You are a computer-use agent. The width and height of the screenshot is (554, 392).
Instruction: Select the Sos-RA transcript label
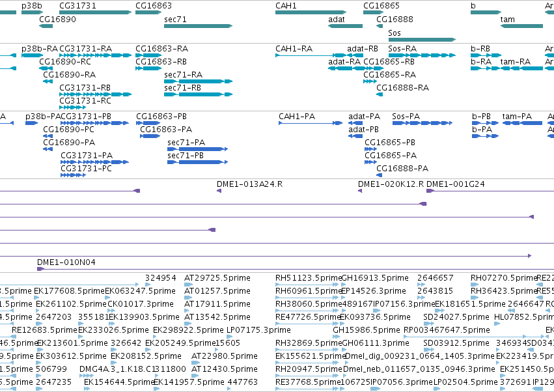click(x=402, y=48)
